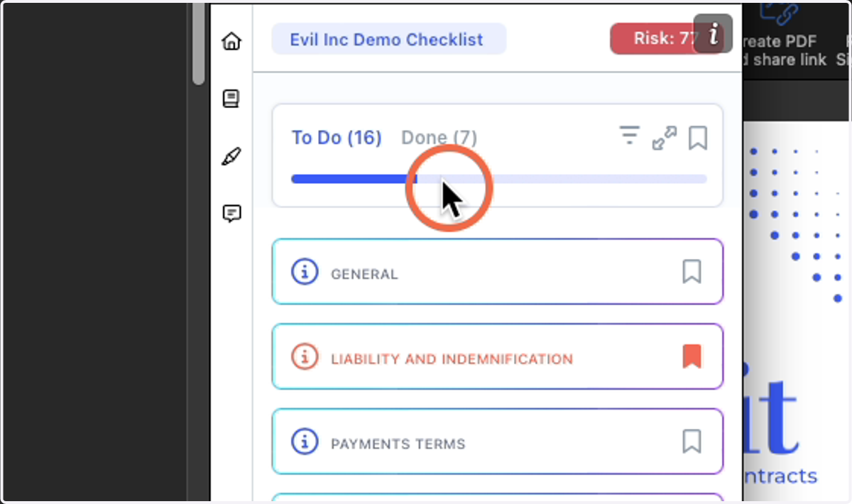This screenshot has width=852, height=504.
Task: Click the info icon beside PAYMENTS TERMS
Action: [x=305, y=442]
